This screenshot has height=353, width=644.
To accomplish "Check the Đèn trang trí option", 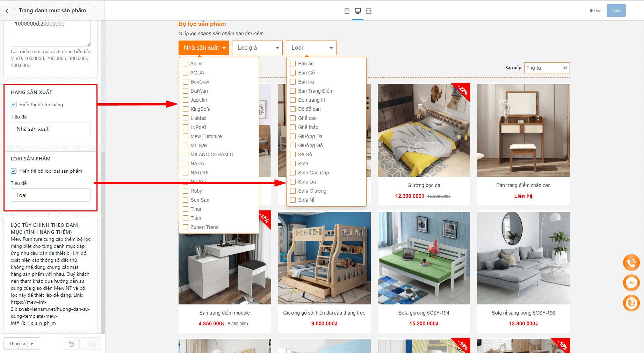I will (293, 100).
